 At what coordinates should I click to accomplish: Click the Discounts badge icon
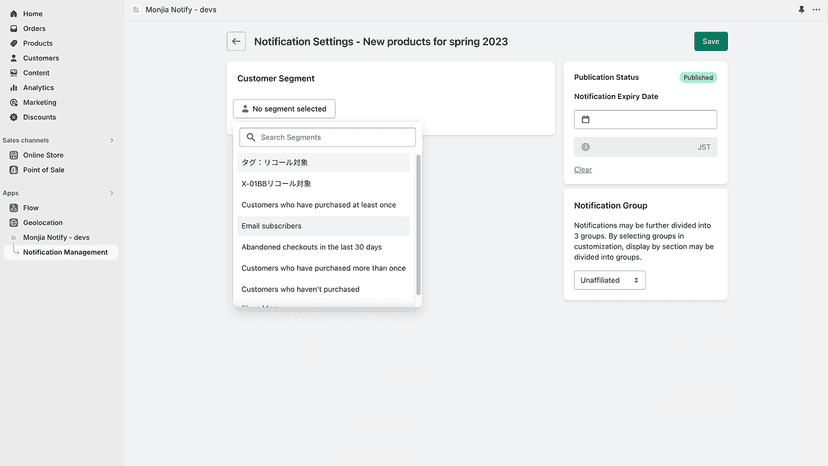pyautogui.click(x=14, y=117)
